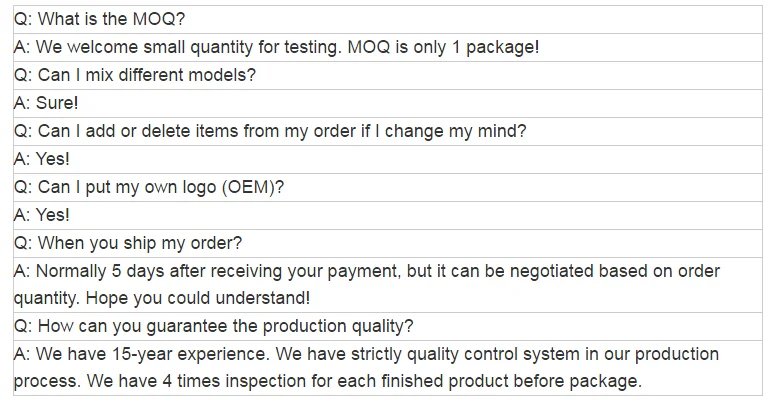Image resolution: width=777 pixels, height=412 pixels.
Task: Click the word 'OEM' in parentheses
Action: point(248,187)
